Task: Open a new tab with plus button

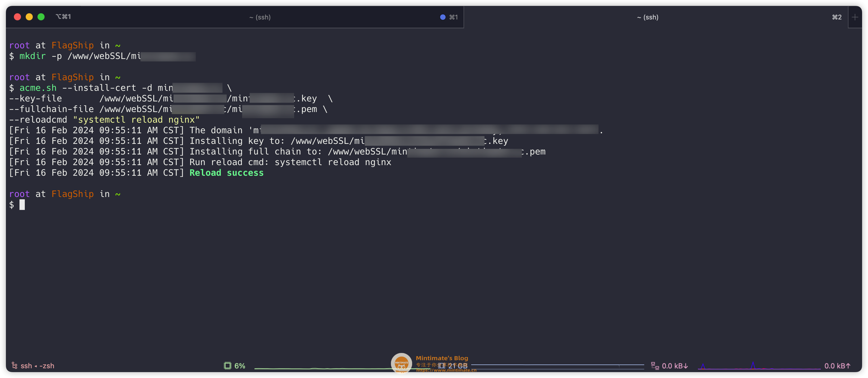Action: tap(855, 17)
